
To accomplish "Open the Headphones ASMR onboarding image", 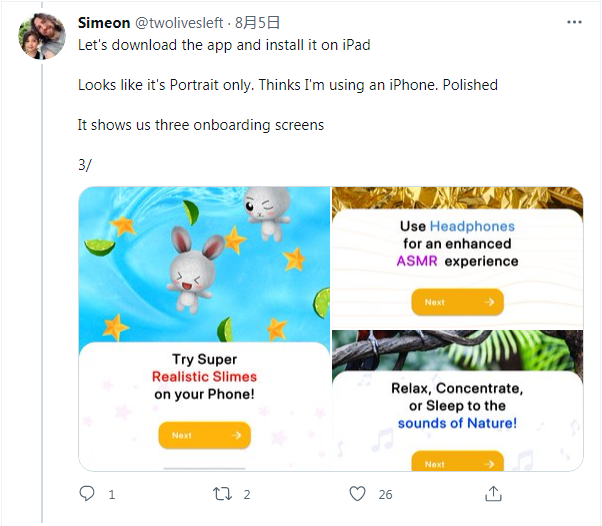I will (457, 256).
